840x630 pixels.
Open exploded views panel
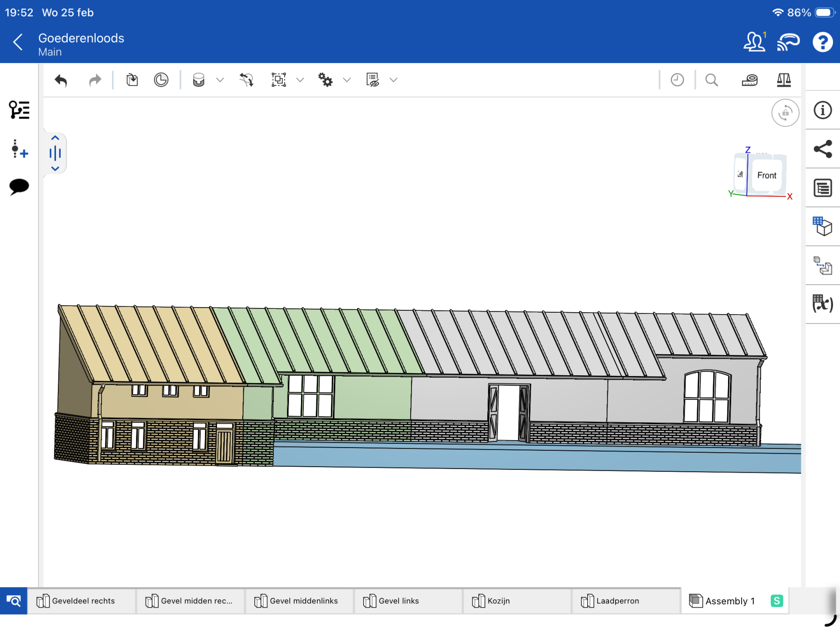pyautogui.click(x=822, y=265)
